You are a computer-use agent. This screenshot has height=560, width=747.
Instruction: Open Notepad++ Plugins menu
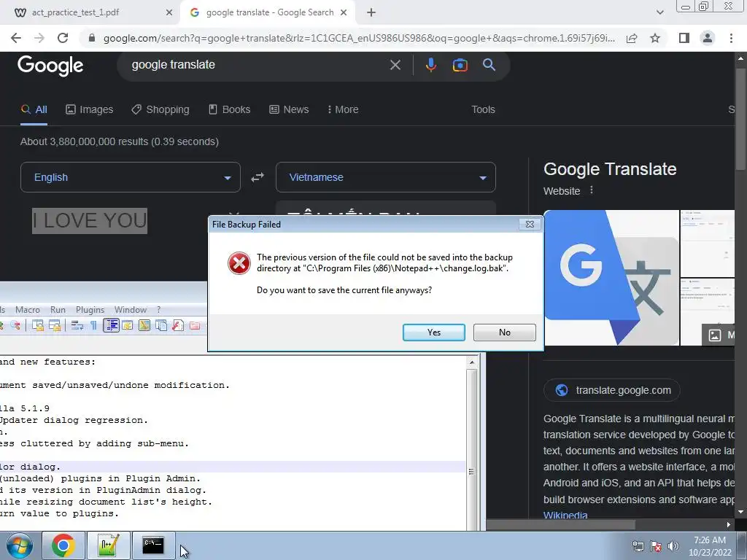pos(90,309)
